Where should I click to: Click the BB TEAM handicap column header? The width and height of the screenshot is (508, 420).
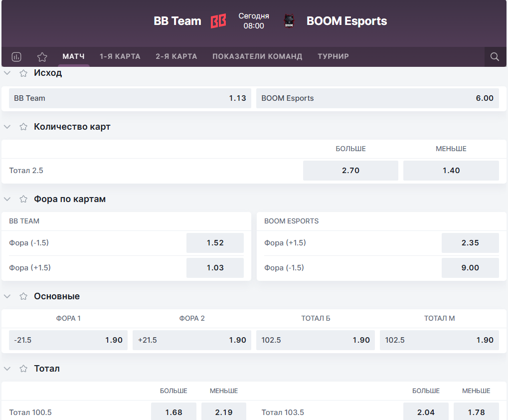click(24, 221)
